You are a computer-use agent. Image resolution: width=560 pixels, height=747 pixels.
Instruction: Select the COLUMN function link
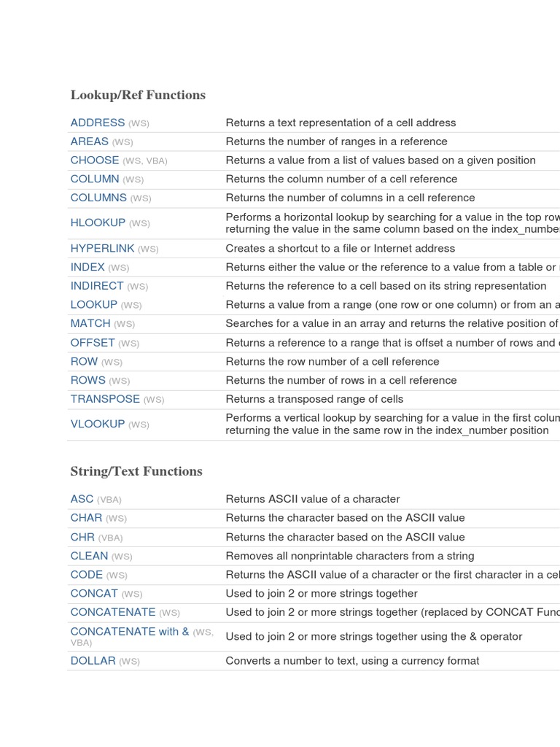point(95,179)
